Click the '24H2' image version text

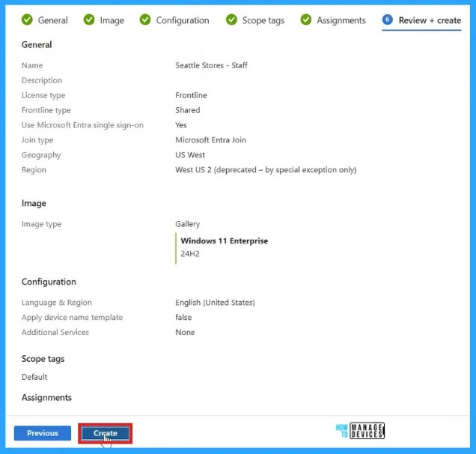coord(190,254)
